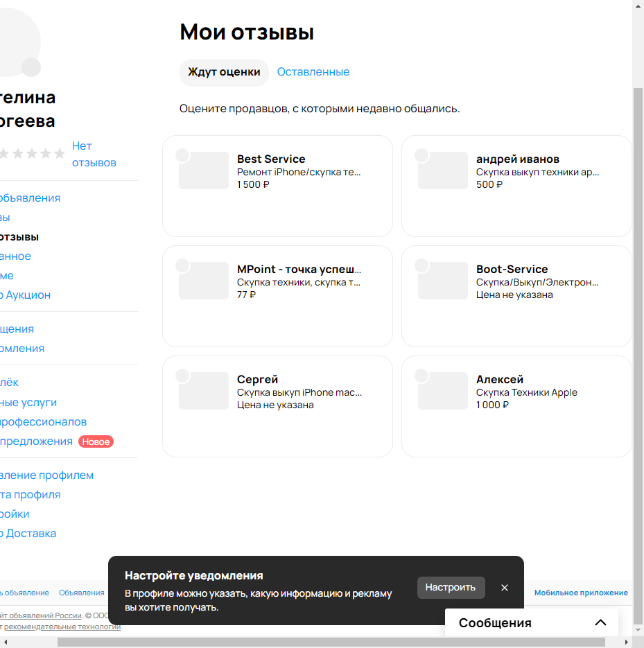Click the Настроить button
The width and height of the screenshot is (644, 648).
(451, 587)
